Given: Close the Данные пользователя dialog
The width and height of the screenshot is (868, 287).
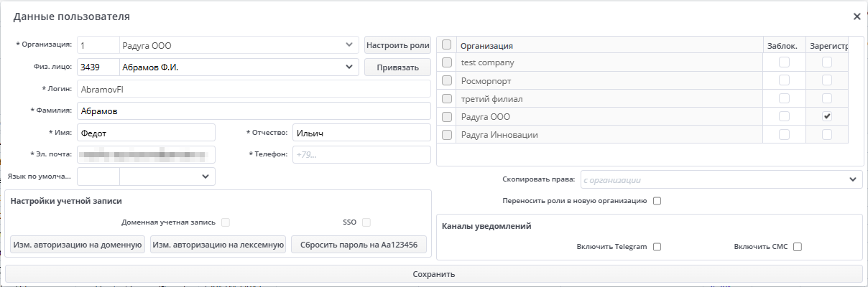Looking at the screenshot, I should click(x=857, y=17).
